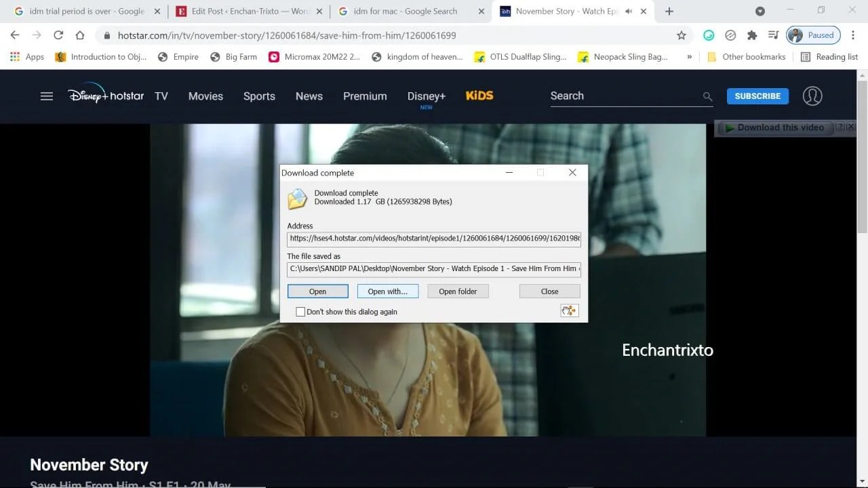Reload the current page
Screen dimensions: 868x488
(x=58, y=35)
